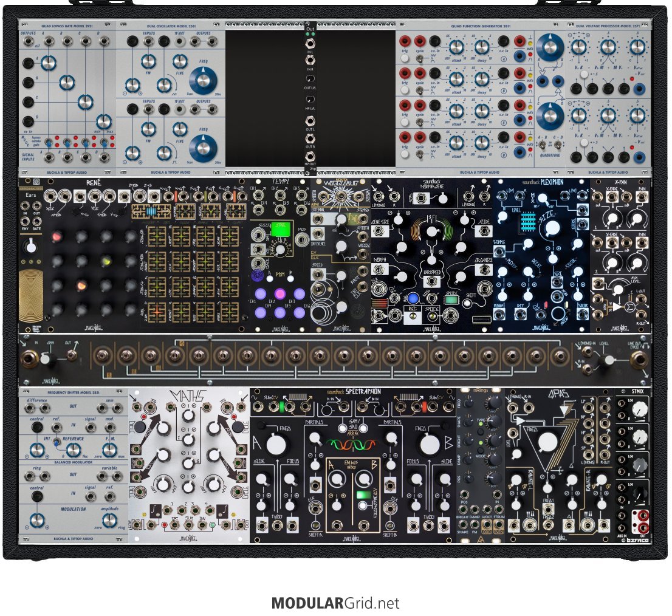Click the STEPPED output jack on Wogglebug
The height and width of the screenshot is (616, 672).
[365, 218]
